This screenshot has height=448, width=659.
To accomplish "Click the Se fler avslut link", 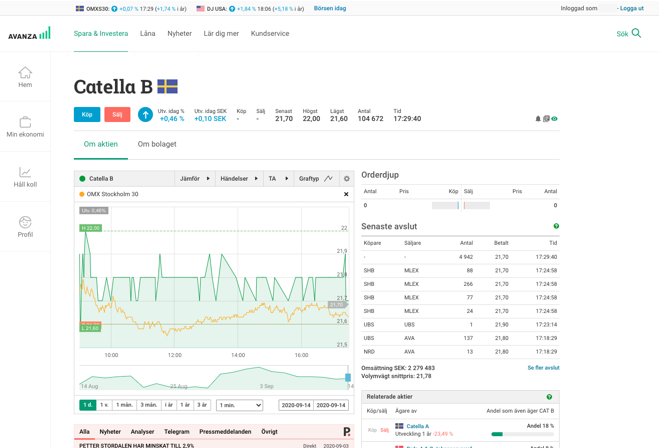I will (x=543, y=368).
